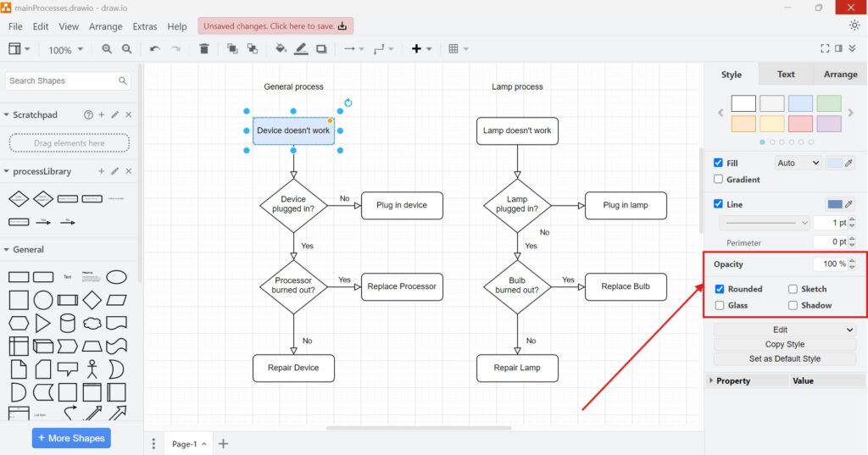Enable the Sketch checkbox

[x=793, y=289]
